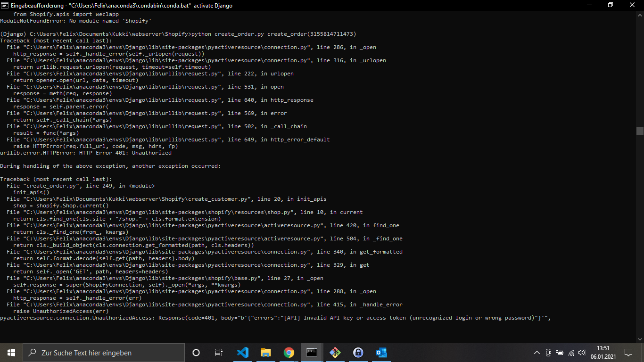Viewport: 644px width, 362px height.
Task: Click the scrollbar down arrow in console
Action: click(x=640, y=339)
